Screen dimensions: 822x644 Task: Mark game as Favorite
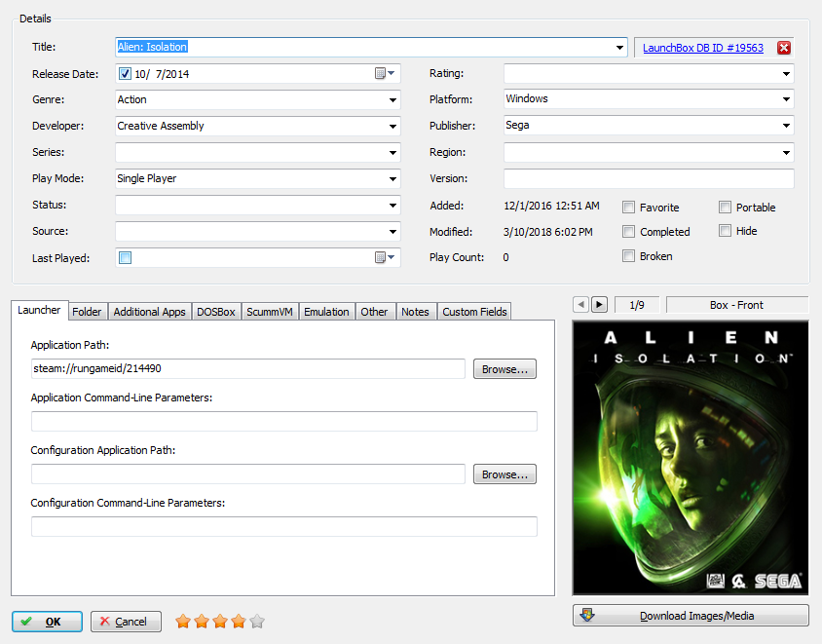[x=629, y=208]
